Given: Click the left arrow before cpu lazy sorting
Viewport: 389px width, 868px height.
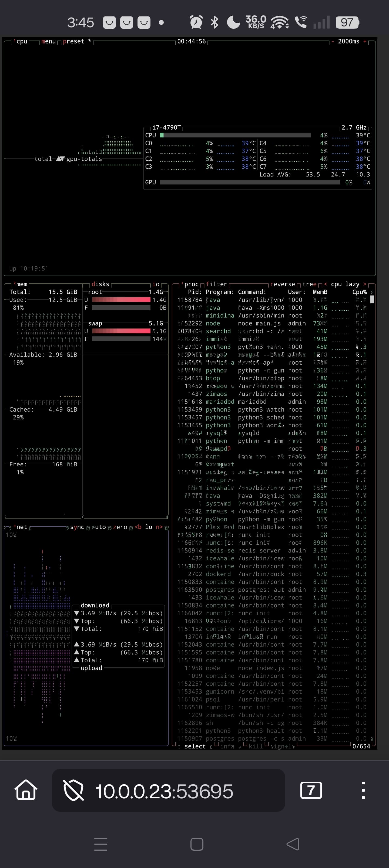Looking at the screenshot, I should pyautogui.click(x=326, y=284).
